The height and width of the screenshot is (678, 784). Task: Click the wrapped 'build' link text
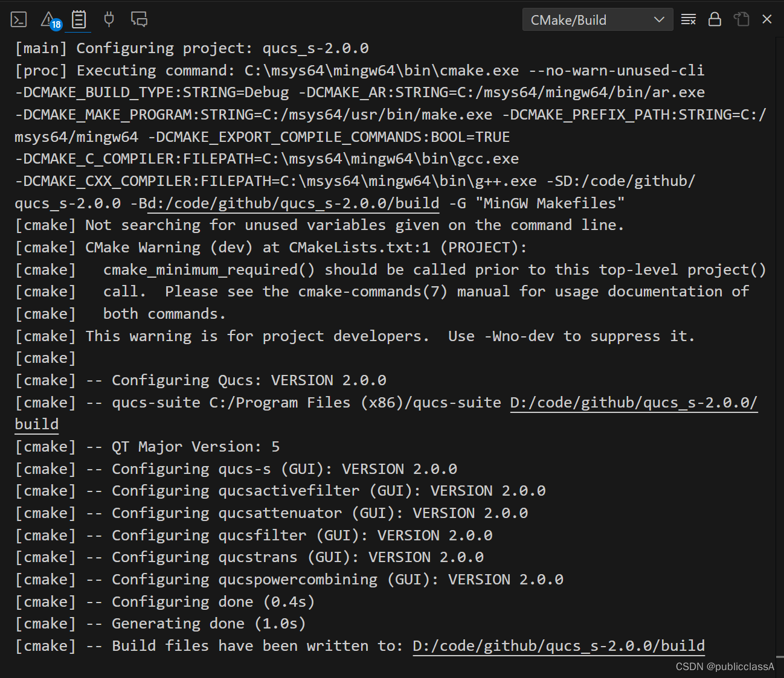tap(37, 424)
